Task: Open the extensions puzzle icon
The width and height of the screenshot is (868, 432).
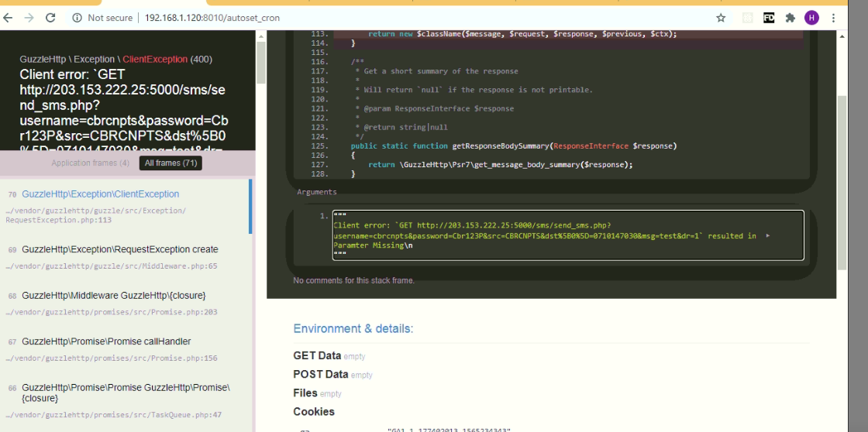Action: click(x=790, y=18)
